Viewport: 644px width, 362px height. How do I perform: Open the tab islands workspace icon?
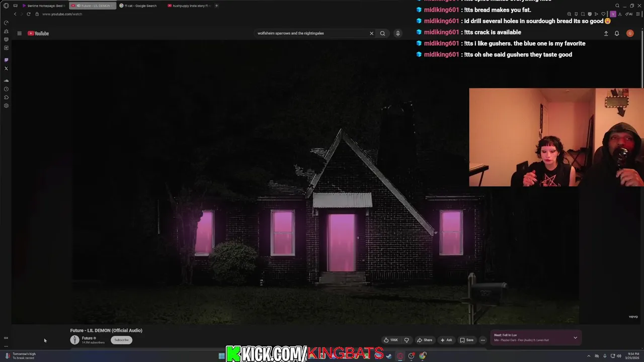click(x=15, y=6)
